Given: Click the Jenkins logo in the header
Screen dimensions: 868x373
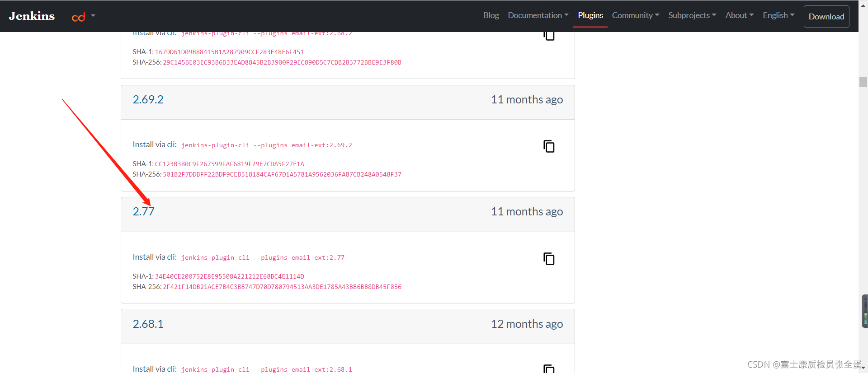Looking at the screenshot, I should pos(32,16).
